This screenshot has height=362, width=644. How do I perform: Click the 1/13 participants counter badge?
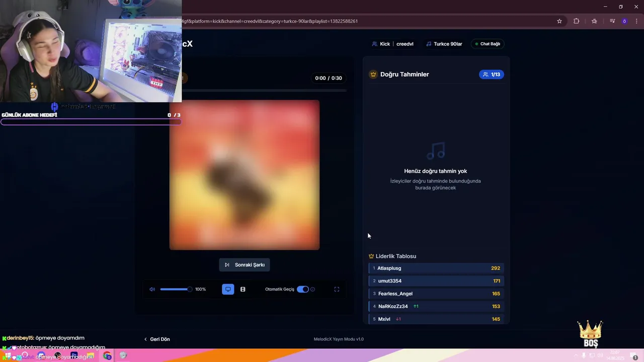click(x=492, y=74)
